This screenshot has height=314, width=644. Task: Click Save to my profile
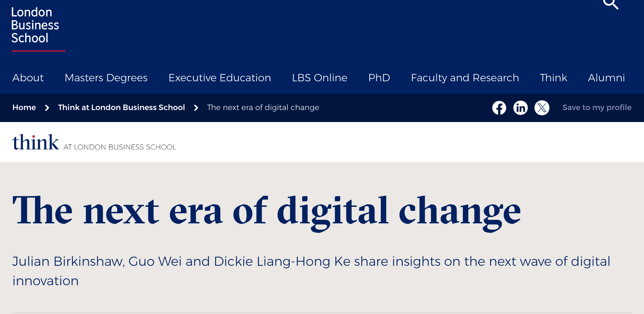(597, 107)
